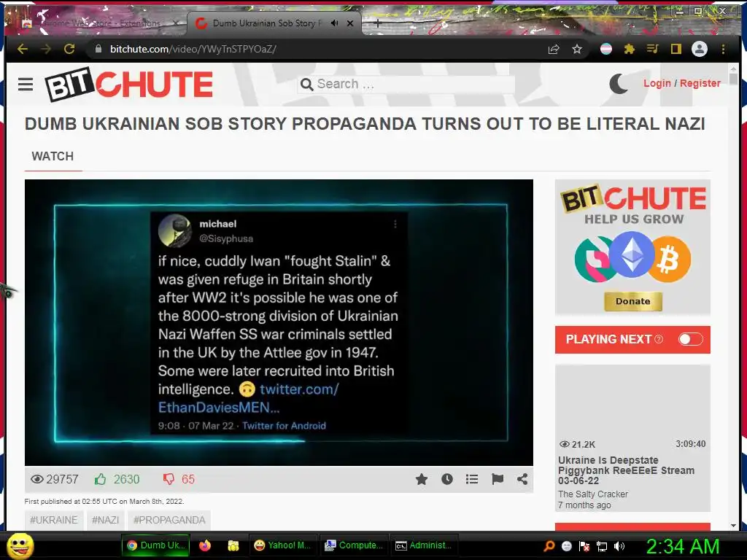Screen dimensions: 747x560
Task: Open media control playlist icon in toolbar
Action: click(x=653, y=49)
